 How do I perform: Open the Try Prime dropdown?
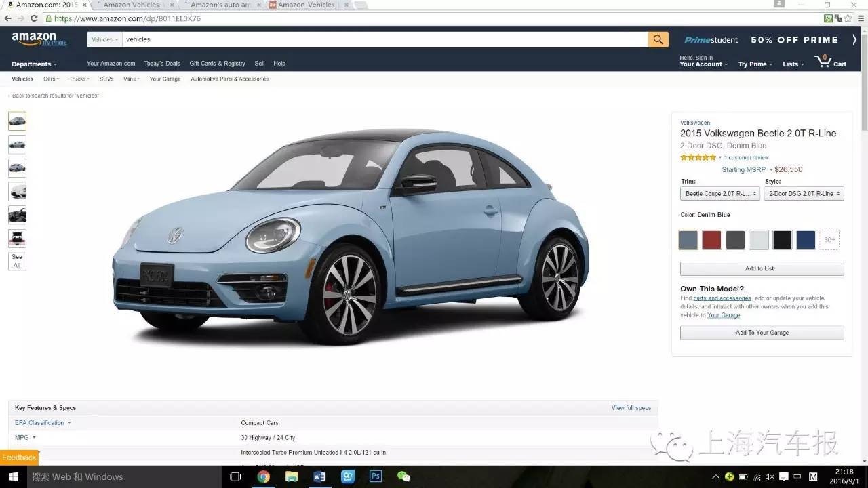click(x=755, y=64)
